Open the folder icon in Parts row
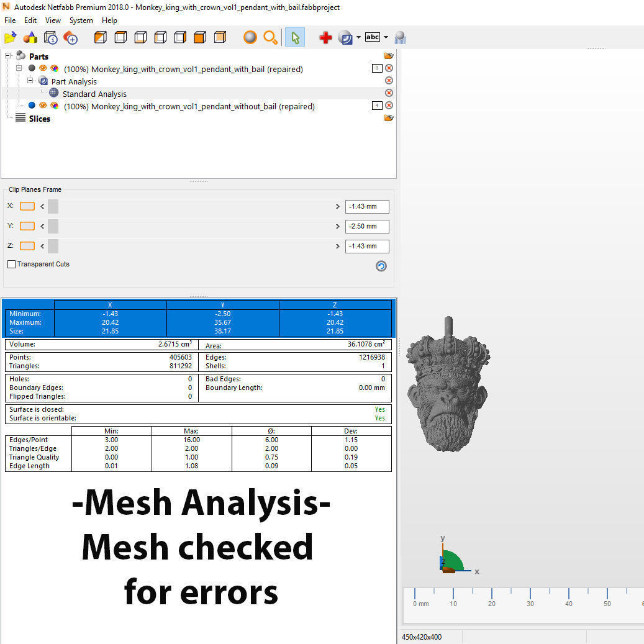644x644 pixels. (389, 56)
